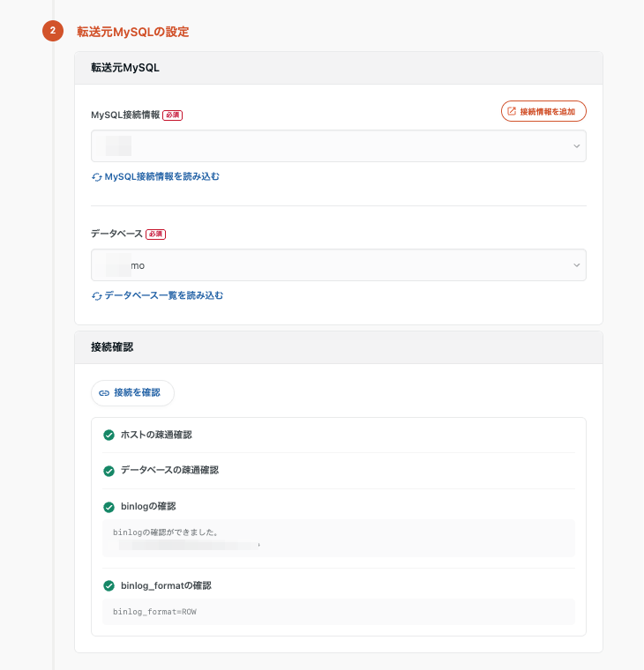The width and height of the screenshot is (644, 670).
Task: Click binlog_format=ROW result text
Action: [154, 612]
